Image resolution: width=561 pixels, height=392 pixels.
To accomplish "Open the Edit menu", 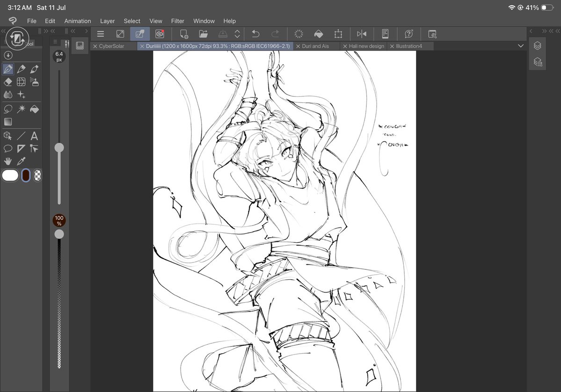I will pyautogui.click(x=50, y=21).
